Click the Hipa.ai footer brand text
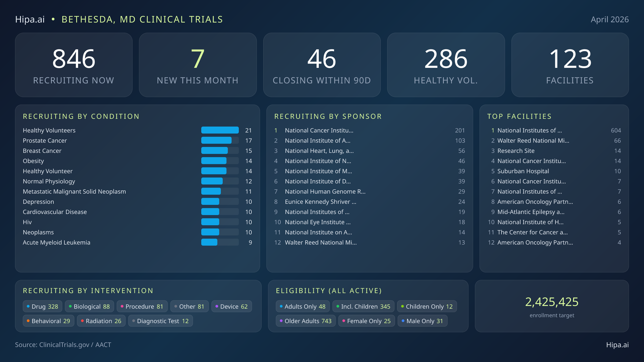The image size is (644, 362). coord(617,345)
